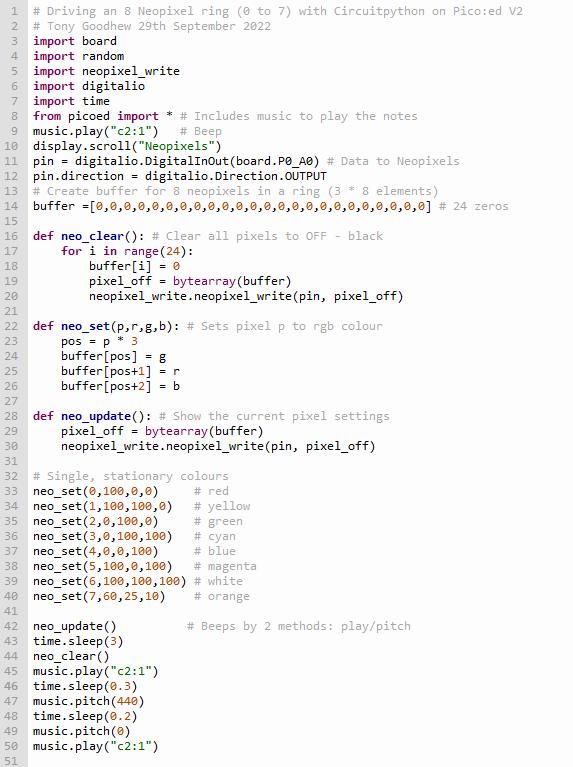This screenshot has width=573, height=767.
Task: Click 'buffer[pos] = g' line
Action: pos(114,357)
